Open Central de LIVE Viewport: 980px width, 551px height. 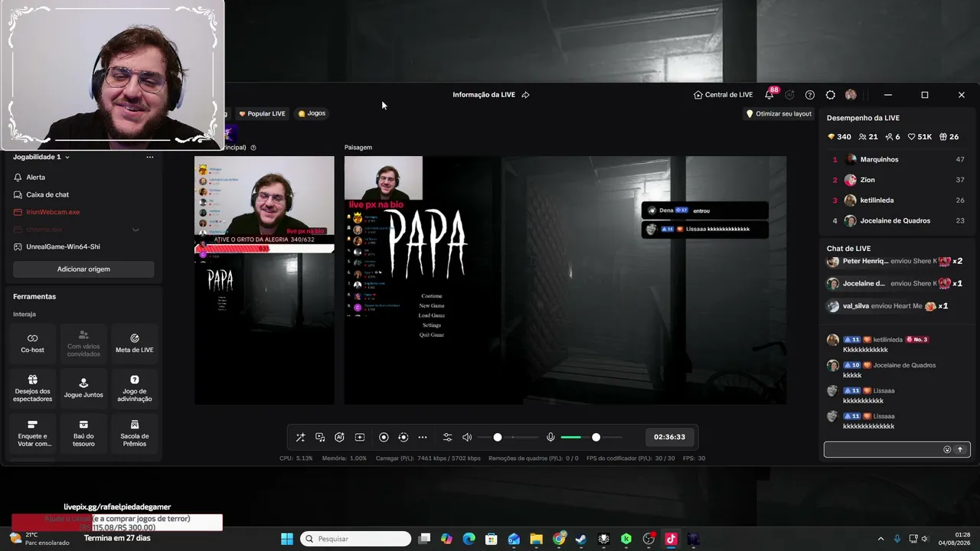pos(724,95)
